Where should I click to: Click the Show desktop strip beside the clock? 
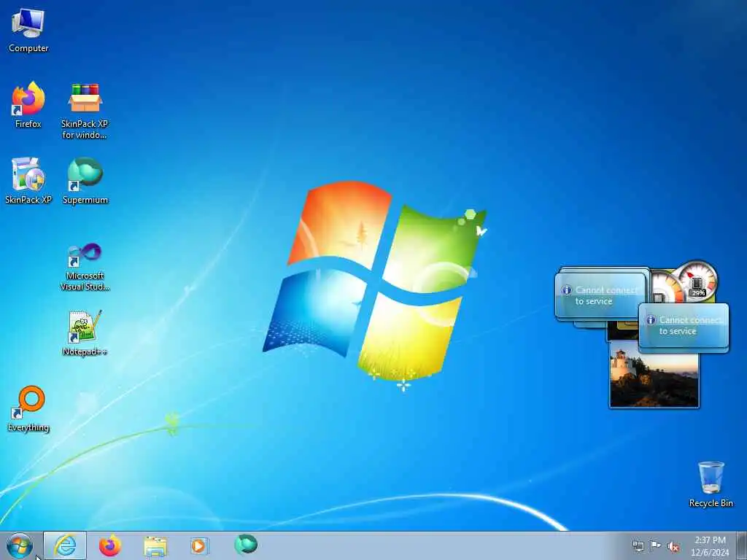[x=742, y=545]
